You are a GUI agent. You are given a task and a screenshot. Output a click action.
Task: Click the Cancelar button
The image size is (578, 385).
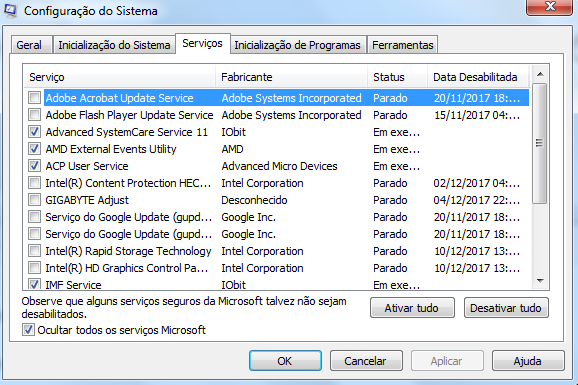click(366, 361)
